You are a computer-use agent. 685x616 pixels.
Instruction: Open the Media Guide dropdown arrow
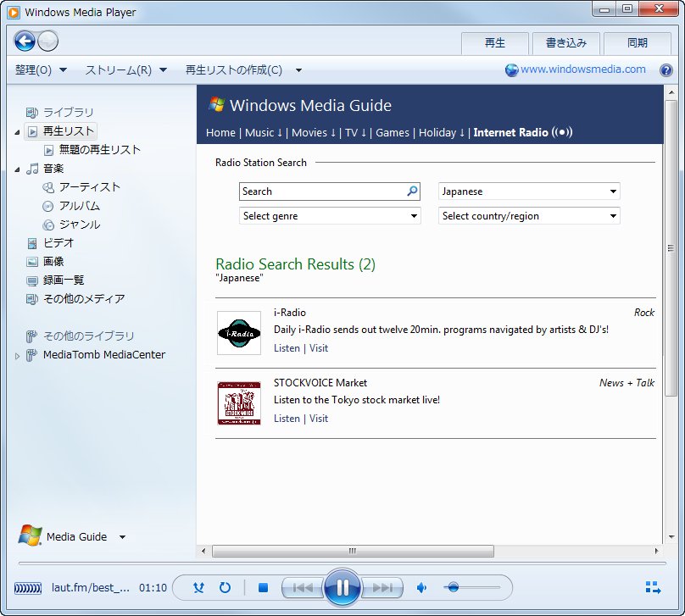click(123, 537)
